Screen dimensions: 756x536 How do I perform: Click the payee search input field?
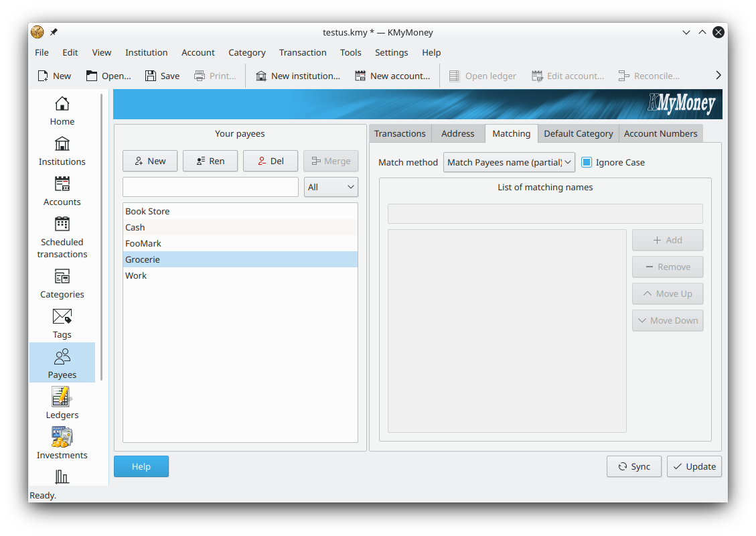[x=210, y=187]
